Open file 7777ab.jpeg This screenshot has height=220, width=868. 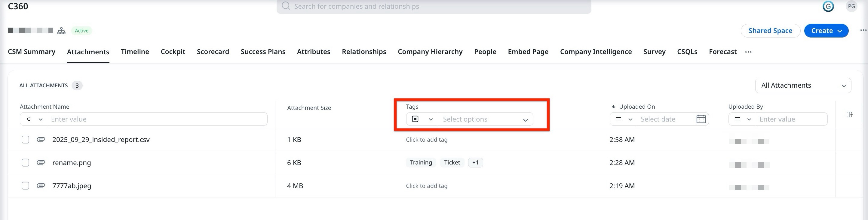(72, 186)
